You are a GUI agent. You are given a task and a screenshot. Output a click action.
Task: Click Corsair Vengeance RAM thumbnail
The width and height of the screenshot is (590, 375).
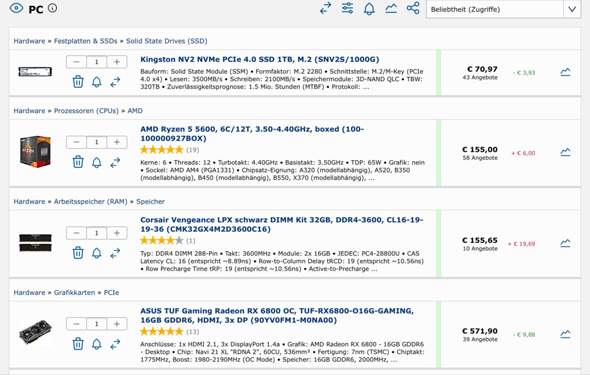(x=35, y=243)
